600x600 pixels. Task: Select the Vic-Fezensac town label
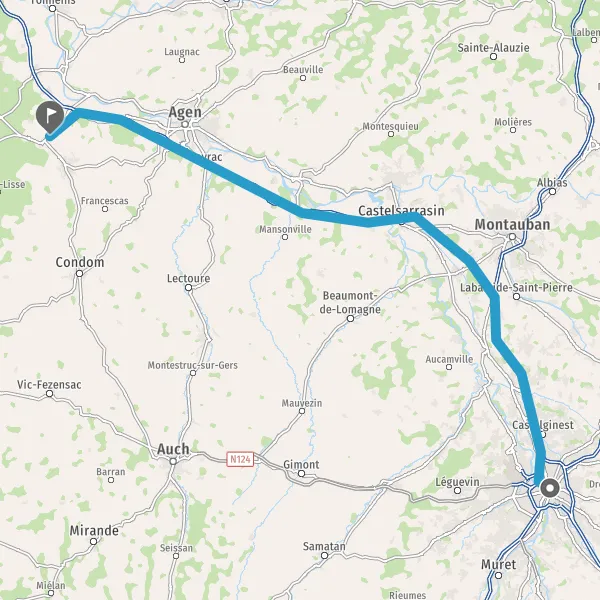pyautogui.click(x=49, y=385)
